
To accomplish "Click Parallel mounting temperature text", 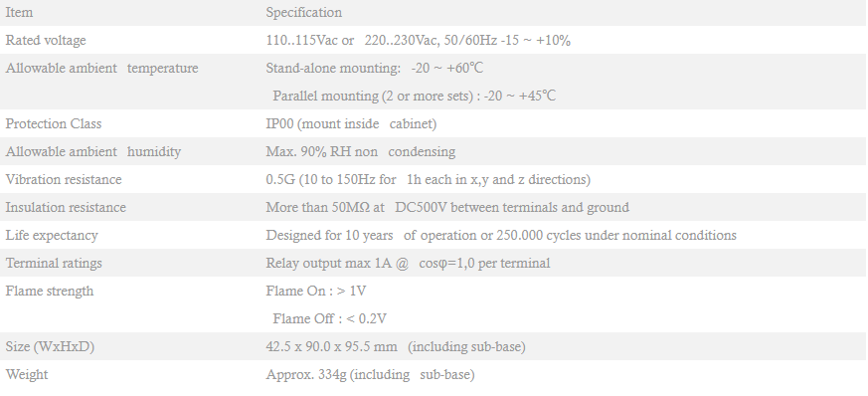I will point(414,96).
